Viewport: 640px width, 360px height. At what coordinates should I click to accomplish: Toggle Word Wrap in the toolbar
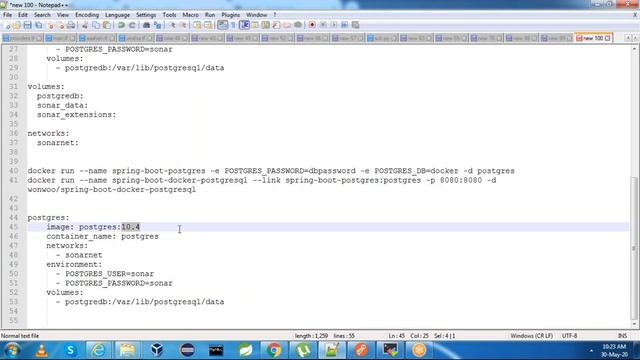coord(222,25)
